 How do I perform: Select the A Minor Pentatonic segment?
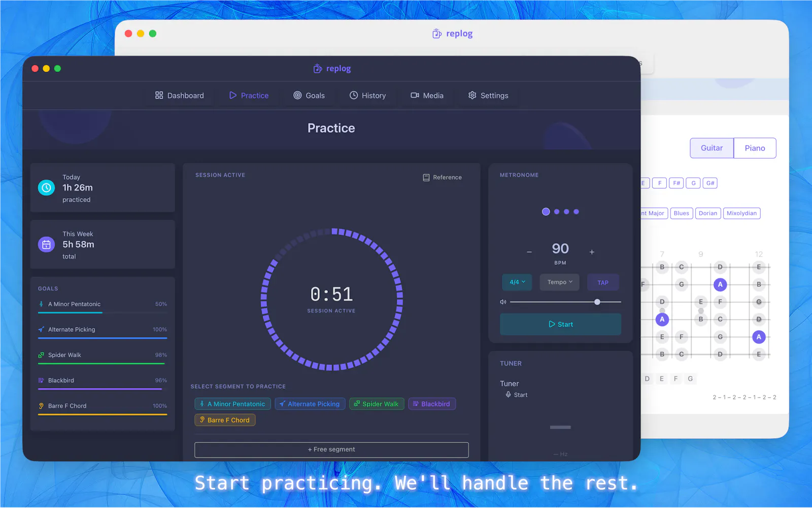pyautogui.click(x=232, y=404)
